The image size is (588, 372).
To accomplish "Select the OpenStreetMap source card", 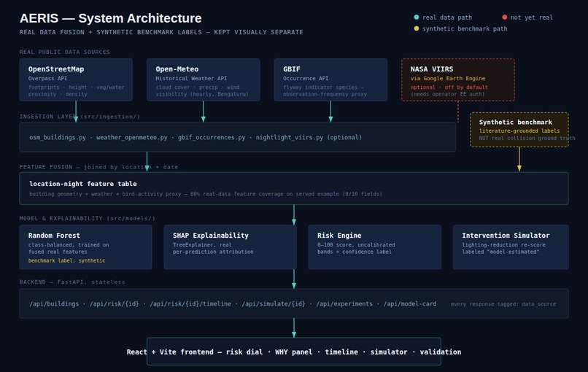I will tap(76, 80).
